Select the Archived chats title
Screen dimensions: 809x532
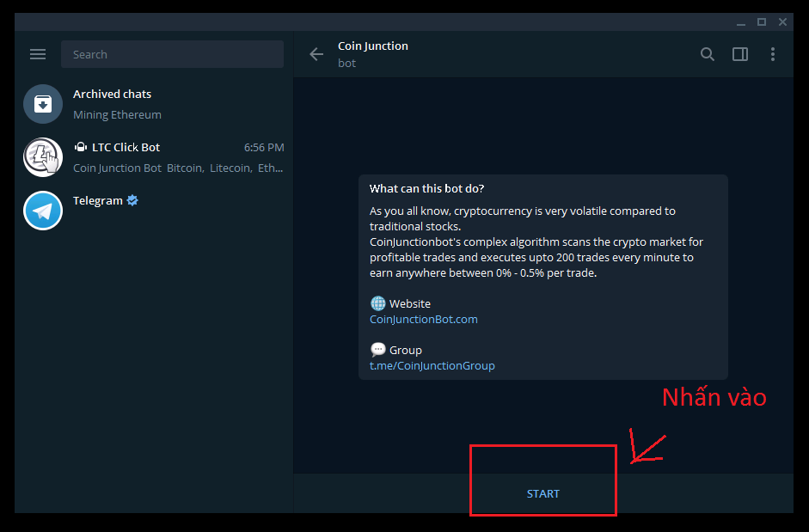tap(112, 94)
